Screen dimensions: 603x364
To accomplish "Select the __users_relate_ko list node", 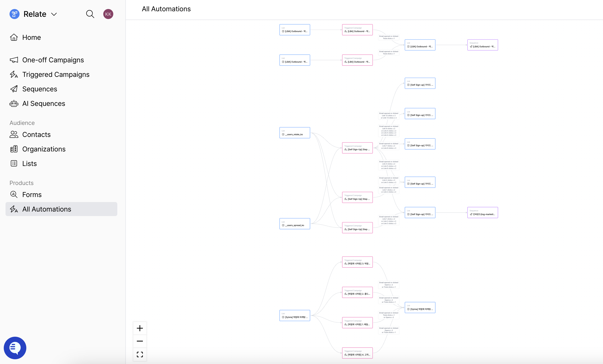I will (x=294, y=132).
